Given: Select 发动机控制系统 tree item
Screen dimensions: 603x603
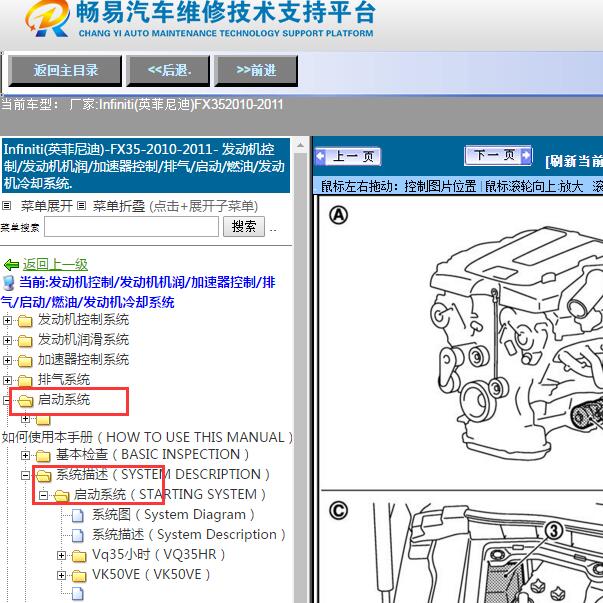Looking at the screenshot, I should pyautogui.click(x=83, y=320).
